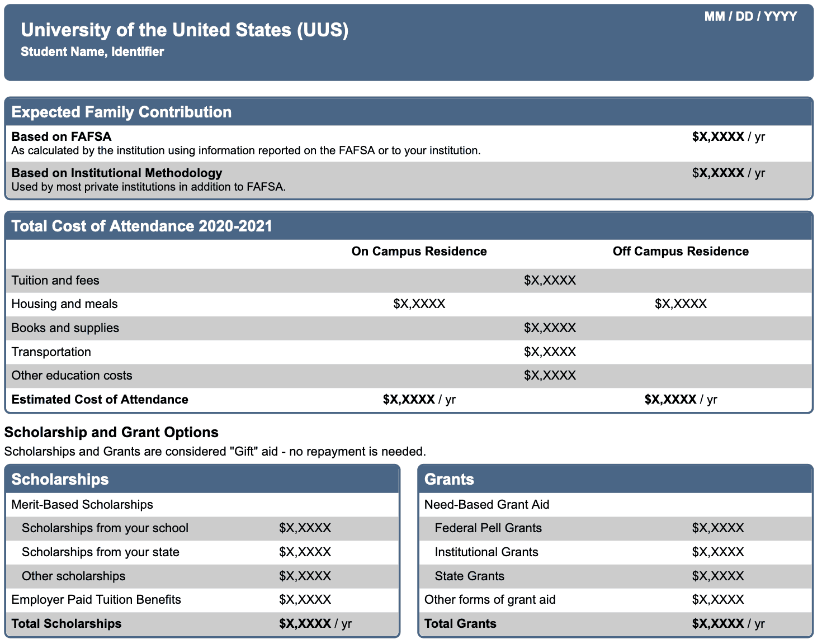
Task: Click the Based on FAFSA yearly amount
Action: pos(728,136)
